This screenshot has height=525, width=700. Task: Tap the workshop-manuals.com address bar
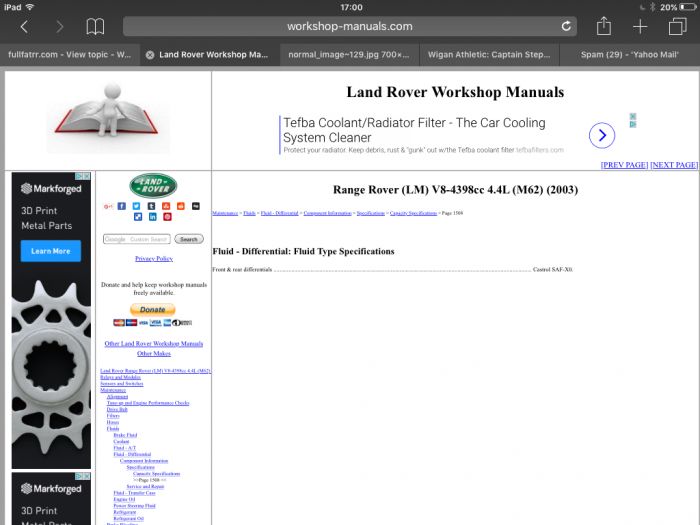tap(350, 26)
